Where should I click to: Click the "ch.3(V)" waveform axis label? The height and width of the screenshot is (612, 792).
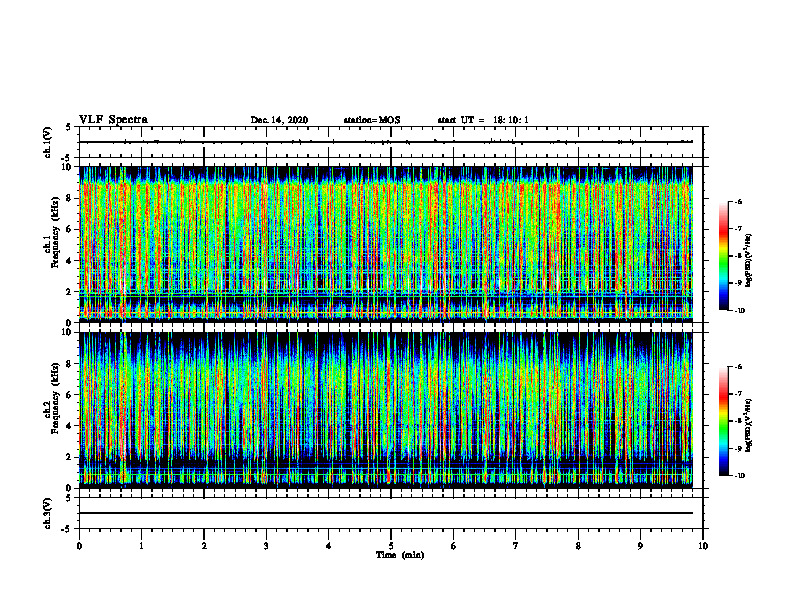pos(47,513)
